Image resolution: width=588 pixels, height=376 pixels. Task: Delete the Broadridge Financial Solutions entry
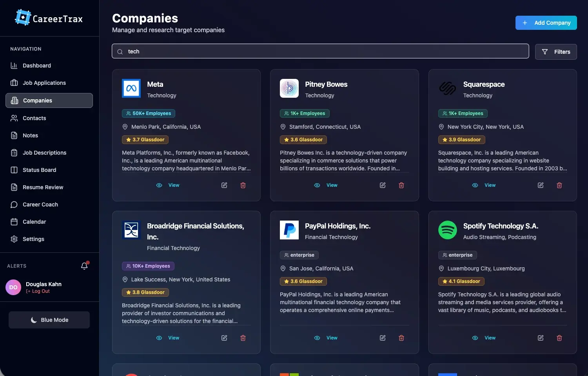coord(243,338)
